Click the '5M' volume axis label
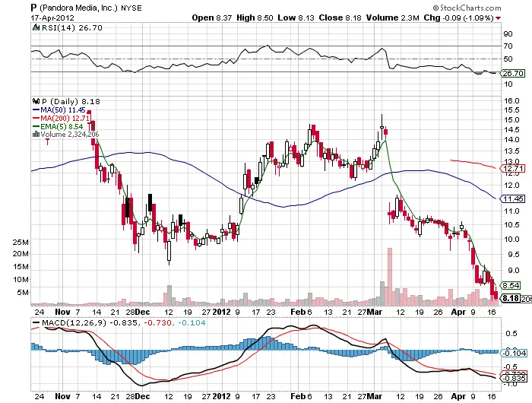Image resolution: width=532 pixels, height=403 pixels. tap(23, 292)
